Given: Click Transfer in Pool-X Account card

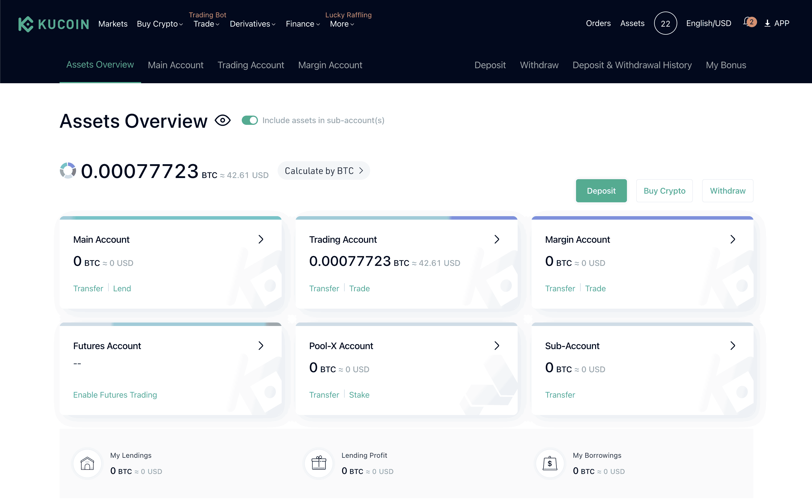Looking at the screenshot, I should pyautogui.click(x=324, y=395).
